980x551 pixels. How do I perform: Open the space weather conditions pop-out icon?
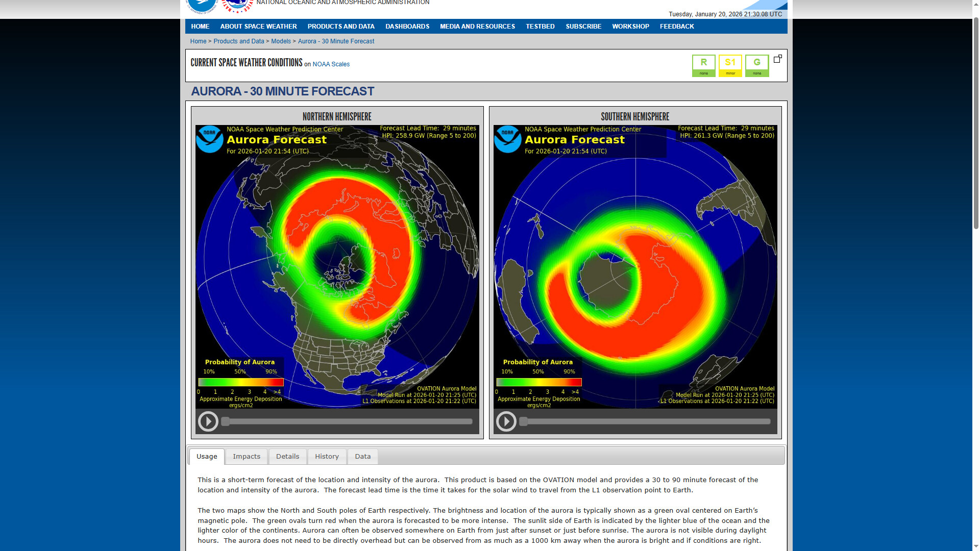tap(777, 59)
